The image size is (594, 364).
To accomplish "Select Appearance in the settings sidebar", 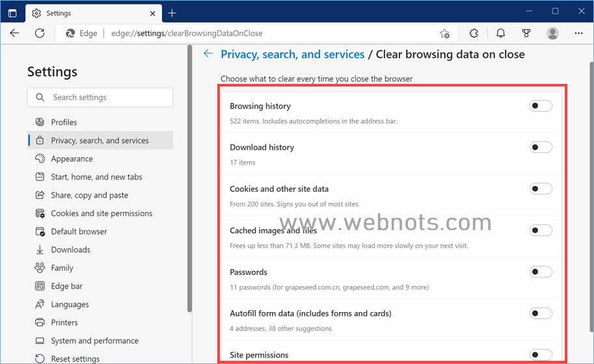I will (x=72, y=159).
